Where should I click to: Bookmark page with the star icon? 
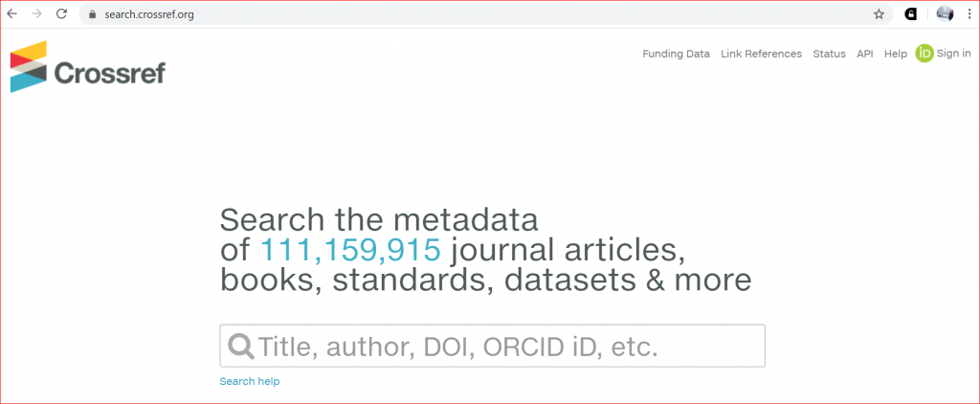coord(879,14)
